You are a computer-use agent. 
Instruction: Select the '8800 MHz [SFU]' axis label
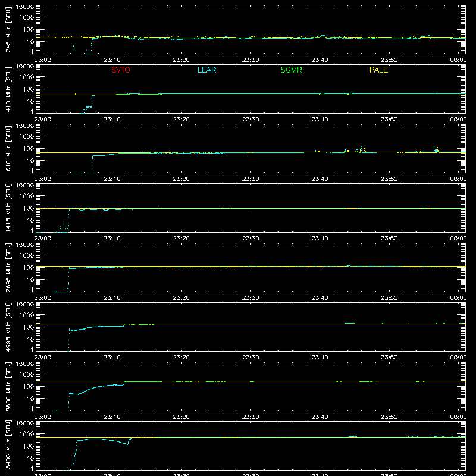point(8,387)
